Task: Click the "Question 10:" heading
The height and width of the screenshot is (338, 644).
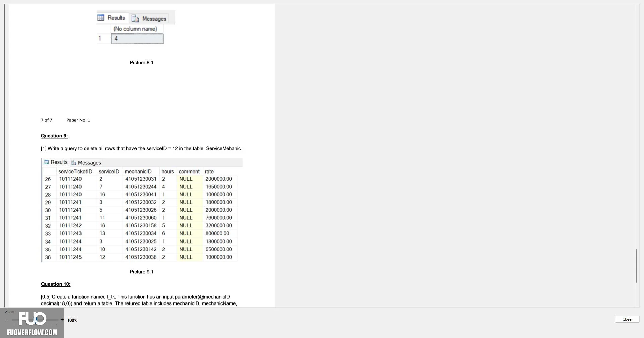Action: coord(56,284)
